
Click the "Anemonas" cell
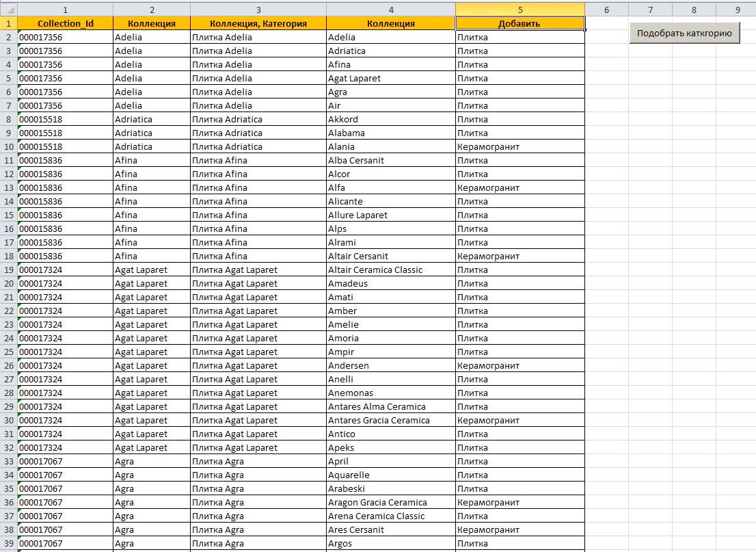(x=391, y=393)
